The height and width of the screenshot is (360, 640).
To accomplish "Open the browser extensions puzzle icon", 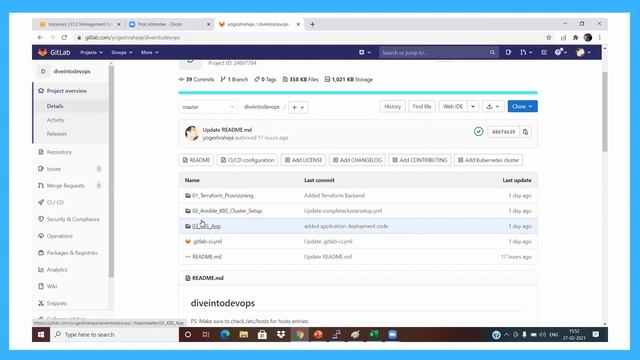I will point(576,37).
